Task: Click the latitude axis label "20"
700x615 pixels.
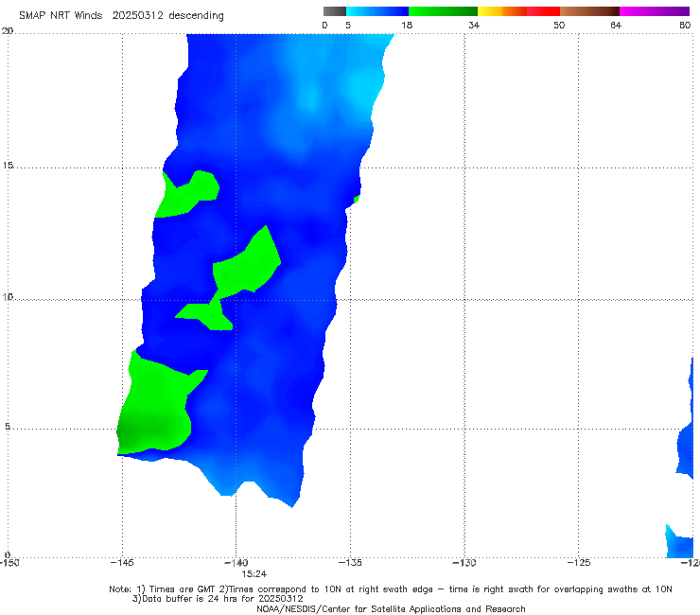Action: tap(8, 31)
